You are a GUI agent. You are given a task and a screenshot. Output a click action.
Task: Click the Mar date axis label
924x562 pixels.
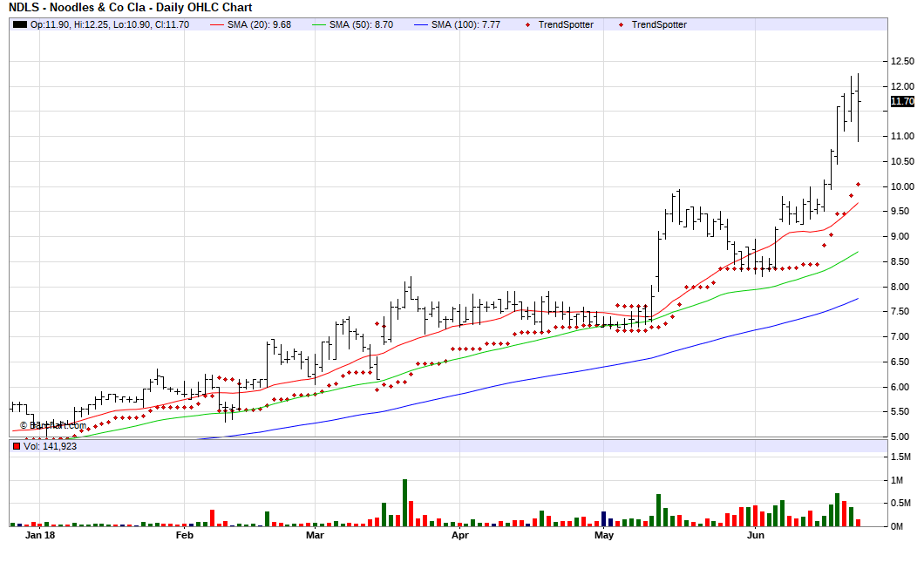[316, 535]
